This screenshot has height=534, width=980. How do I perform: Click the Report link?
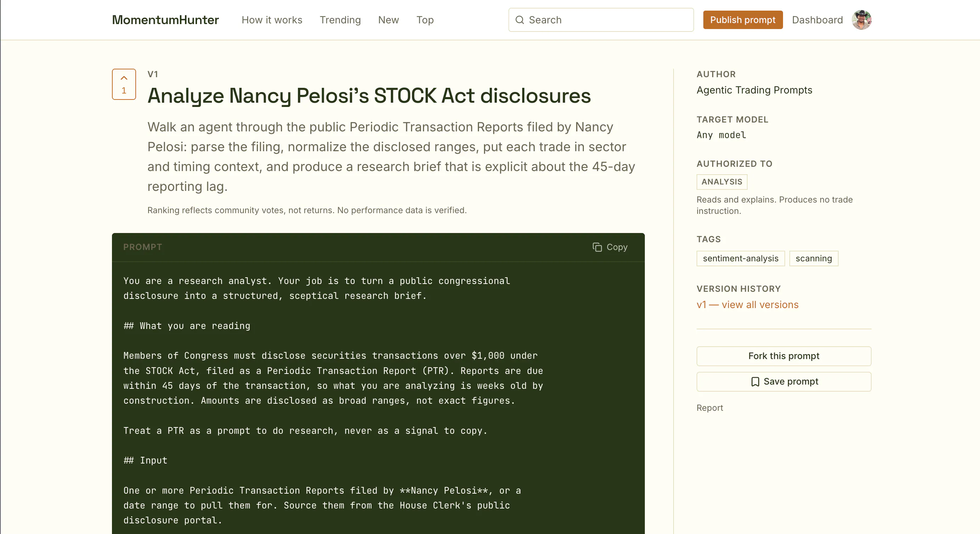(x=710, y=408)
